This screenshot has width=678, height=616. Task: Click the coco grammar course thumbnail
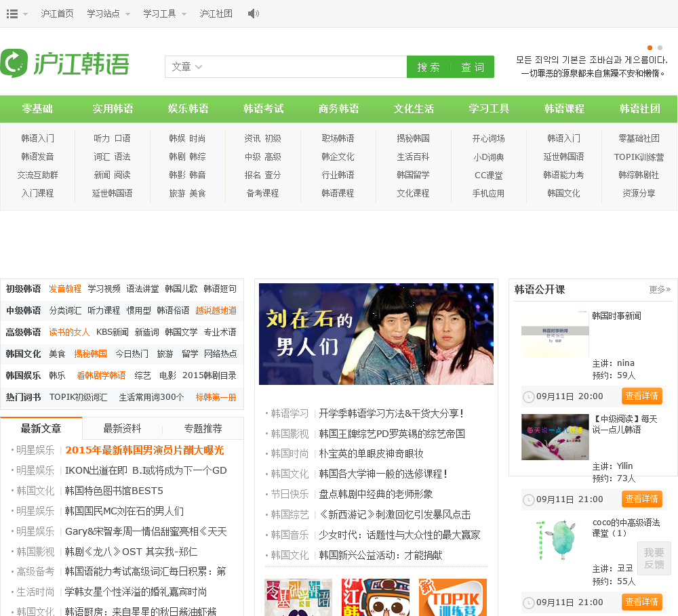[x=555, y=540]
